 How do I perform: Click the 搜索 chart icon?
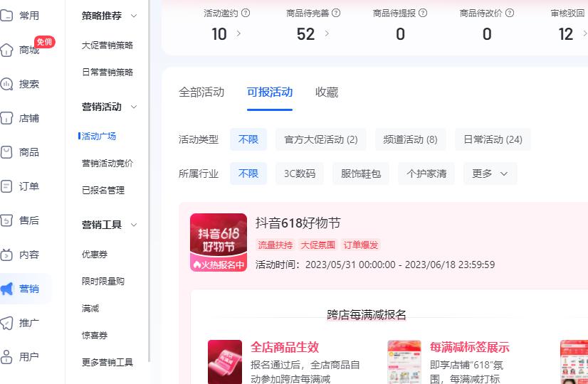(6, 84)
